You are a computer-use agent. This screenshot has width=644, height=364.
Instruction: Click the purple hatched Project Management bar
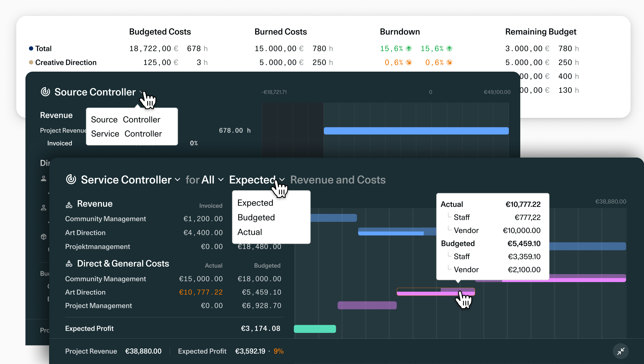pyautogui.click(x=367, y=305)
